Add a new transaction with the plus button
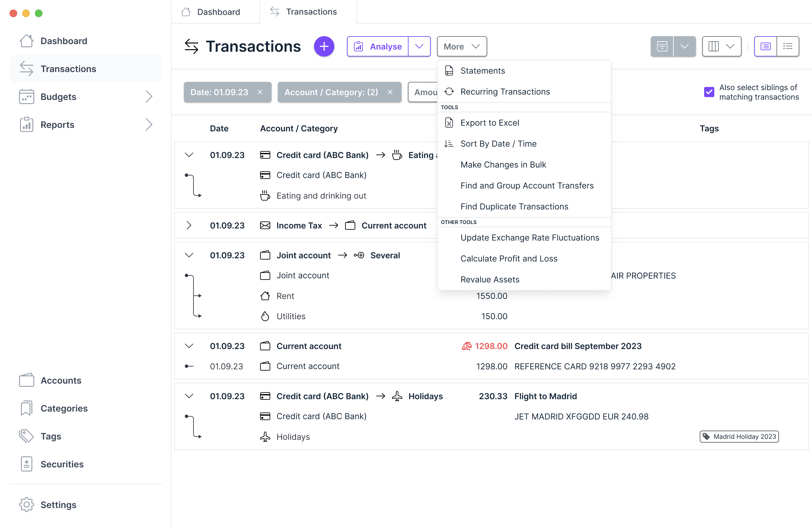 click(x=324, y=46)
